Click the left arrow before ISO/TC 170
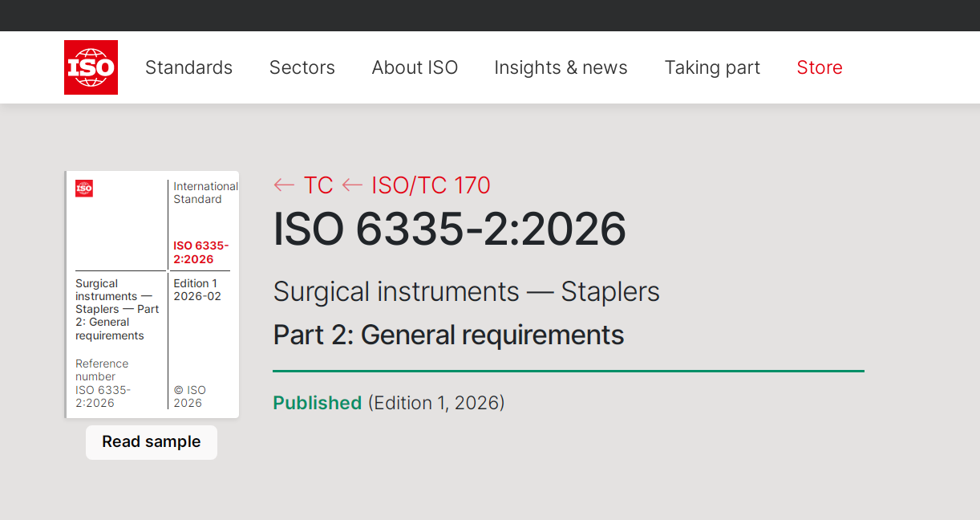 pyautogui.click(x=352, y=185)
